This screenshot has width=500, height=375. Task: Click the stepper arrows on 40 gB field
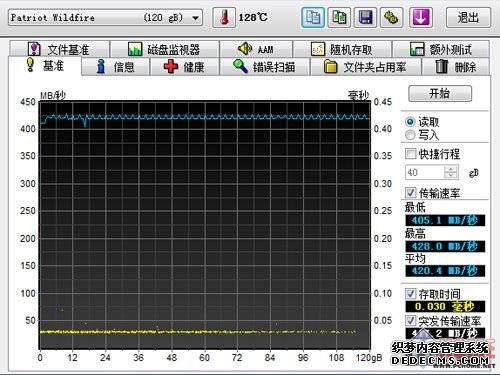(x=451, y=172)
